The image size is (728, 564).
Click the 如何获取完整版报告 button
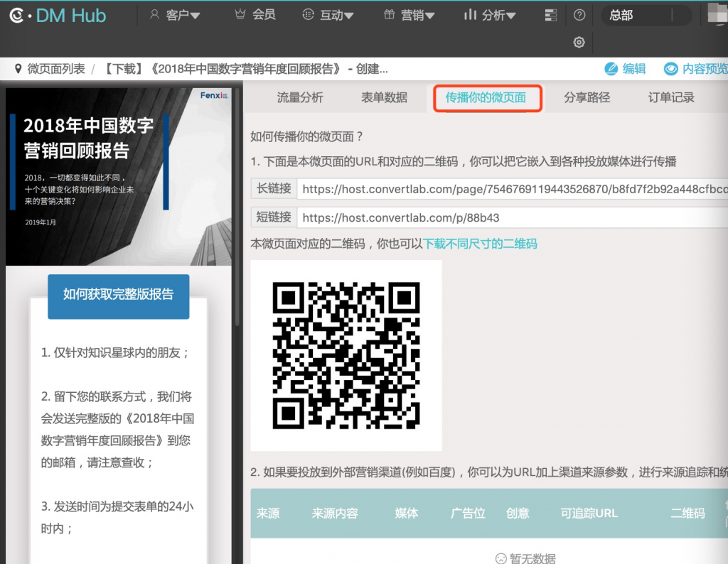tap(118, 295)
